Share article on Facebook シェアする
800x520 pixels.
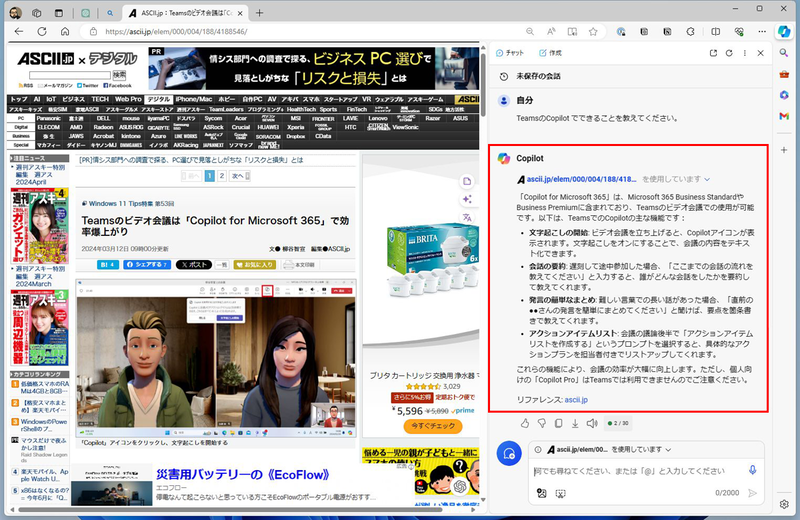[147, 265]
